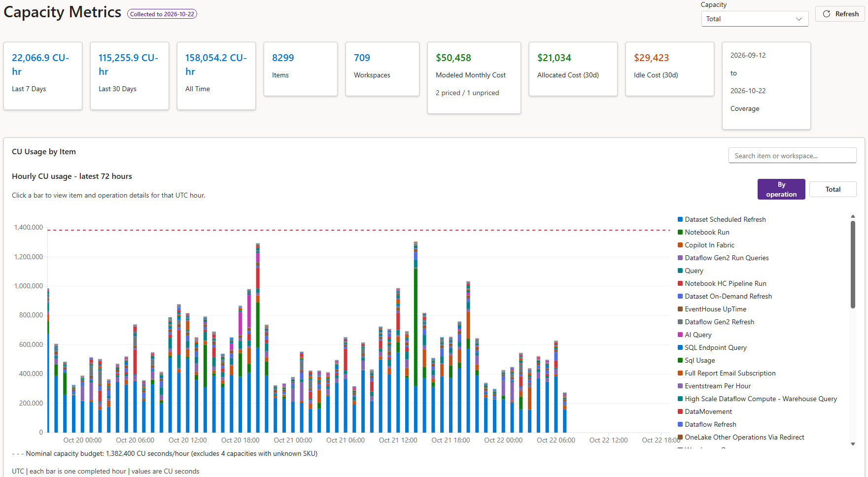The image size is (868, 477).
Task: Click the last short bar after Oct 22 06:00
Action: [565, 412]
